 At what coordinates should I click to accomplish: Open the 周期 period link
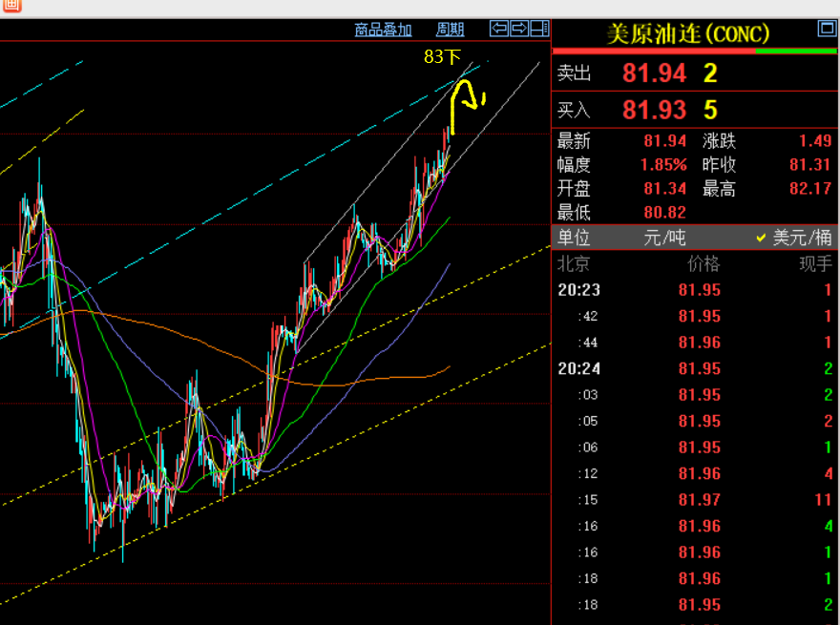point(450,30)
